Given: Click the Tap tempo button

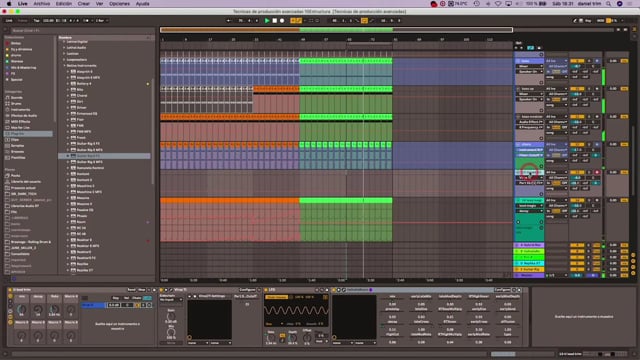Looking at the screenshot, I should (x=36, y=20).
